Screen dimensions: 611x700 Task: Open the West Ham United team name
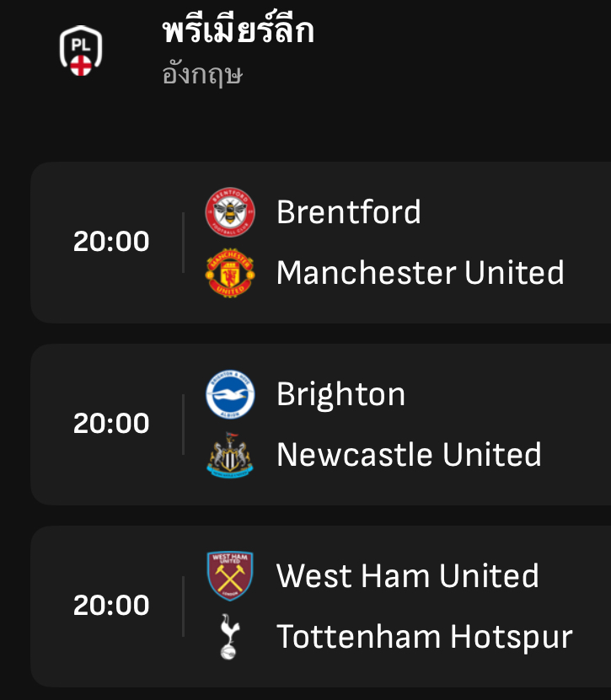[407, 576]
